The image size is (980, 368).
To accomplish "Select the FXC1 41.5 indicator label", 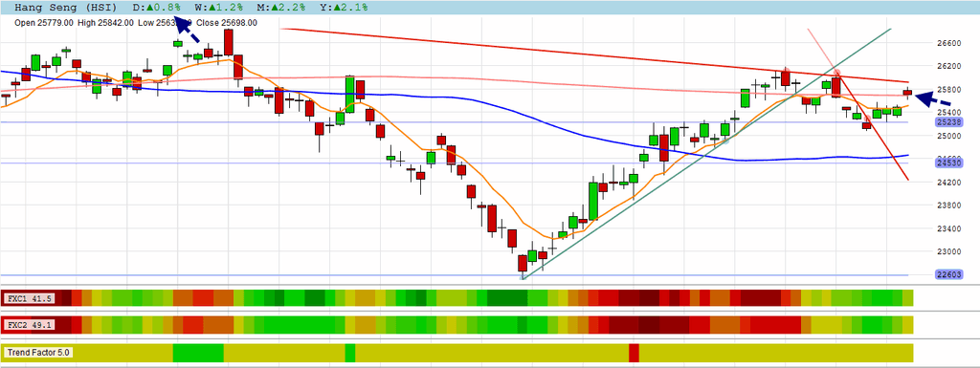I will (x=29, y=299).
